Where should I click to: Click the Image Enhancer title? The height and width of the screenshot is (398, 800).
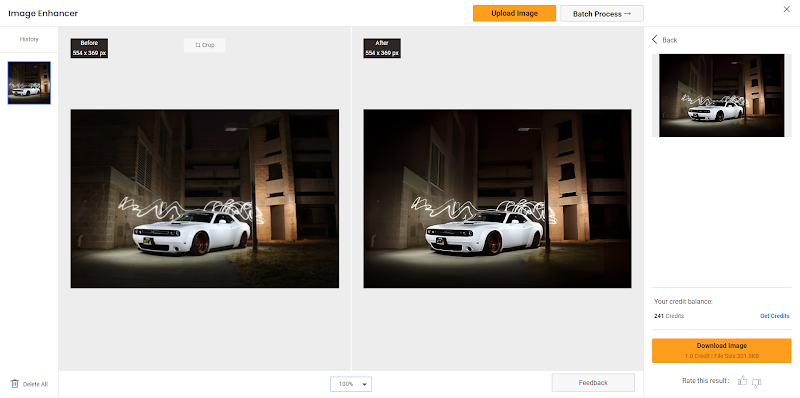point(43,13)
